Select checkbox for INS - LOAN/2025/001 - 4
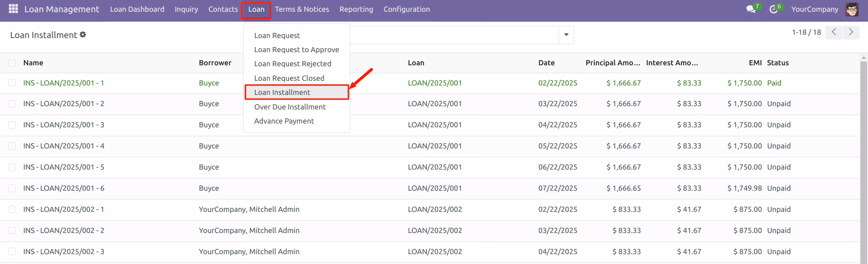The height and width of the screenshot is (264, 868). point(12,146)
